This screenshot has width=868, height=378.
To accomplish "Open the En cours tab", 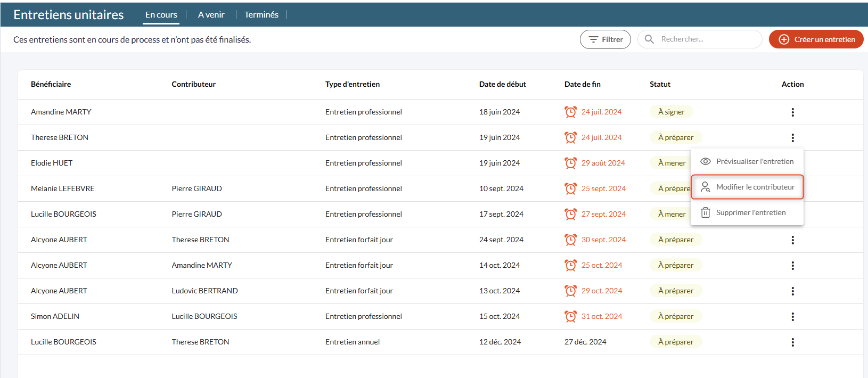I will pyautogui.click(x=161, y=15).
